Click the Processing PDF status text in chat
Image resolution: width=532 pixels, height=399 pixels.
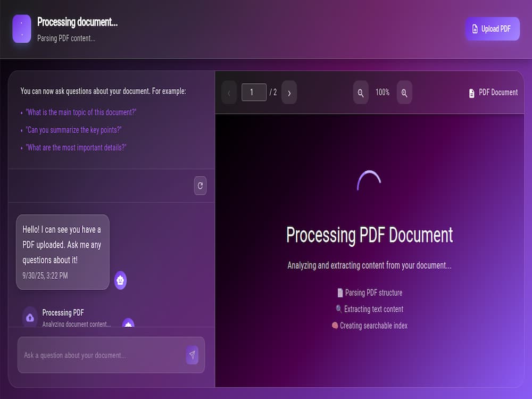(x=63, y=312)
